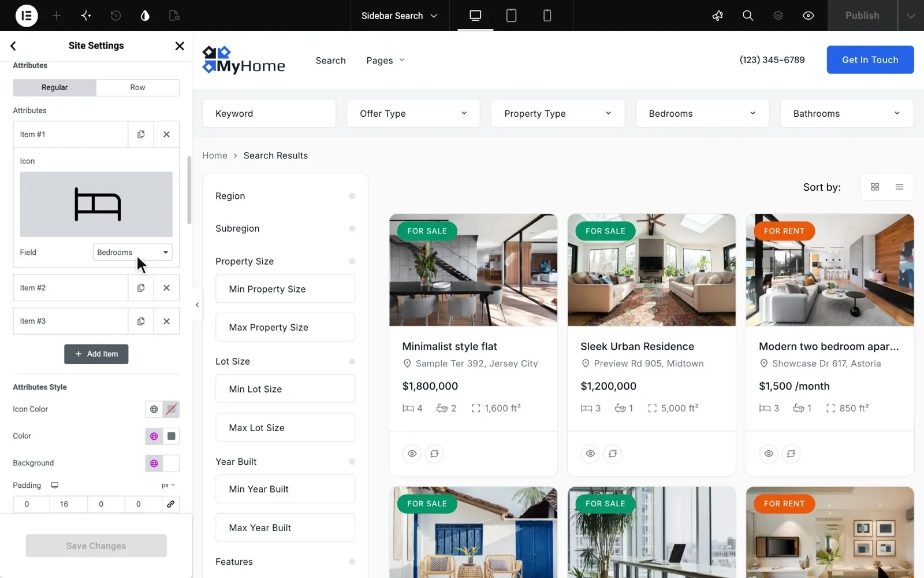Open Sidebar Search document dropdown
This screenshot has height=578, width=924.
point(399,16)
